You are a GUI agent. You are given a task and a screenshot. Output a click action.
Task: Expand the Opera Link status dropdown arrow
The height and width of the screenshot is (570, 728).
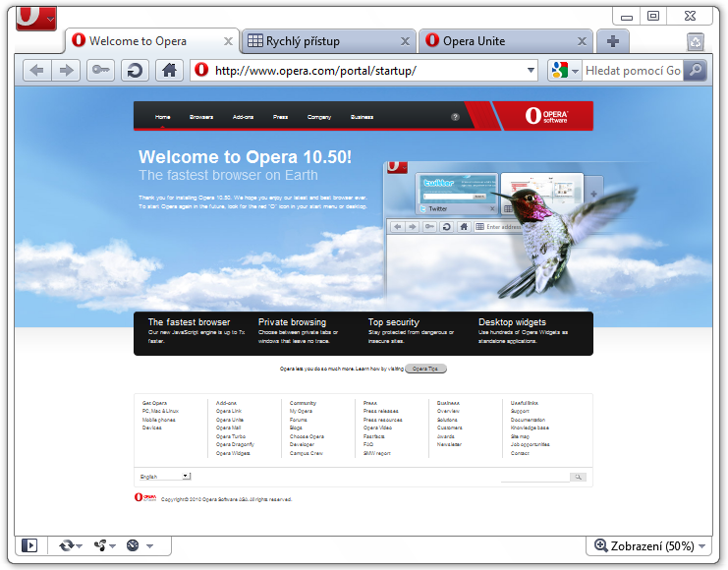(x=80, y=546)
